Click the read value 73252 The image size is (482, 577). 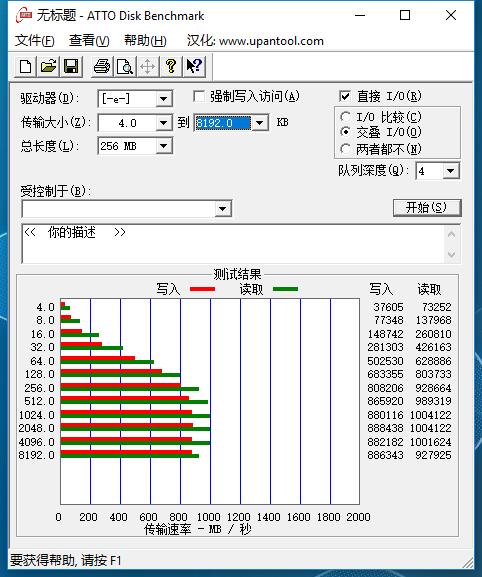[x=436, y=307]
